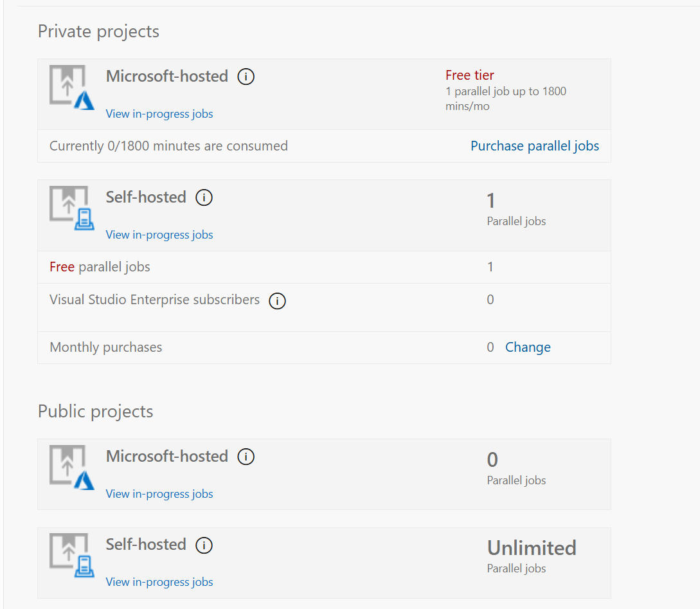This screenshot has width=700, height=609.
Task: Click Public projects Self-hosted agent icon
Action: click(x=72, y=556)
